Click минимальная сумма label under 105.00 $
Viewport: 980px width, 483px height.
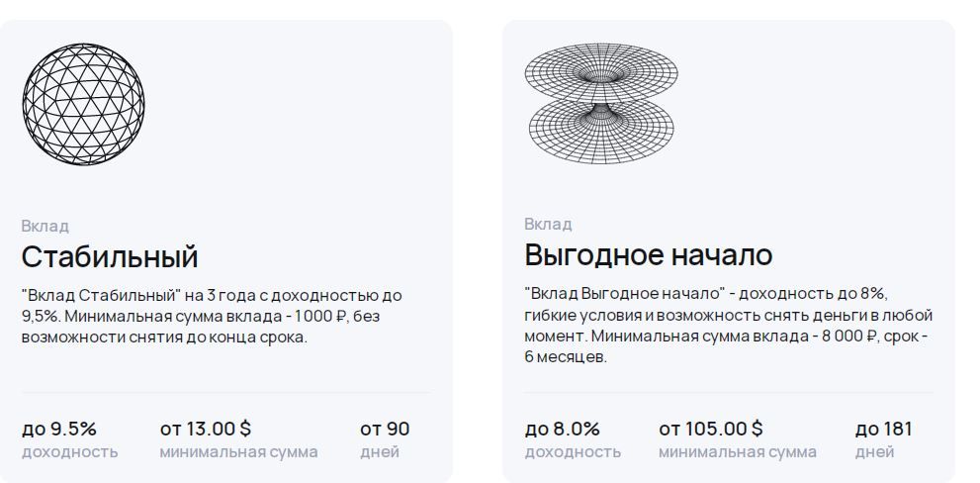click(x=738, y=451)
